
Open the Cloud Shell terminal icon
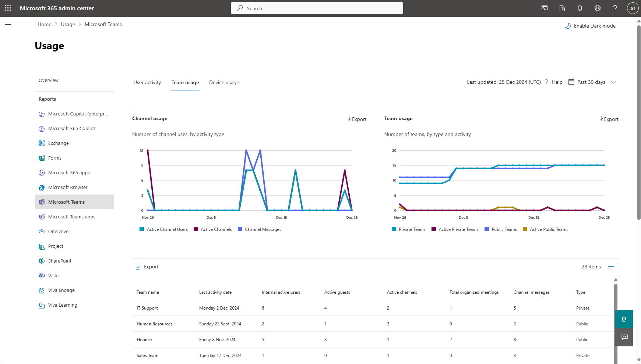click(544, 8)
